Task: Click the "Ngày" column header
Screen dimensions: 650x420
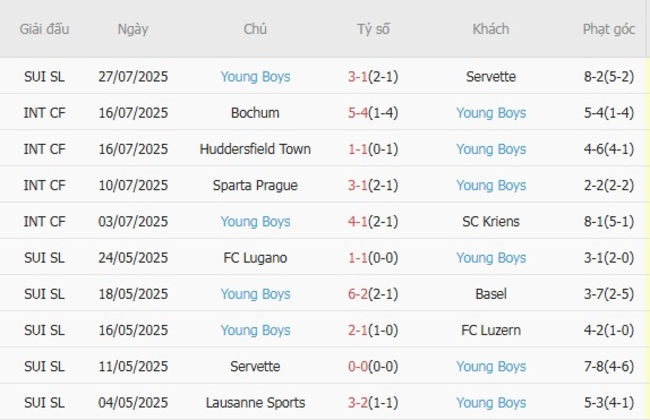Action: click(132, 30)
